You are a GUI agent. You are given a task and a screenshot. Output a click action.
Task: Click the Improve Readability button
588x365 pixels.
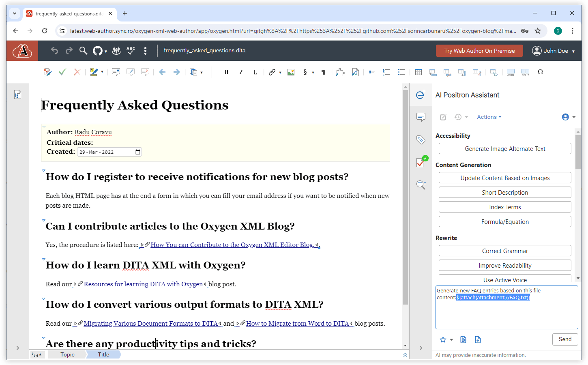(505, 266)
